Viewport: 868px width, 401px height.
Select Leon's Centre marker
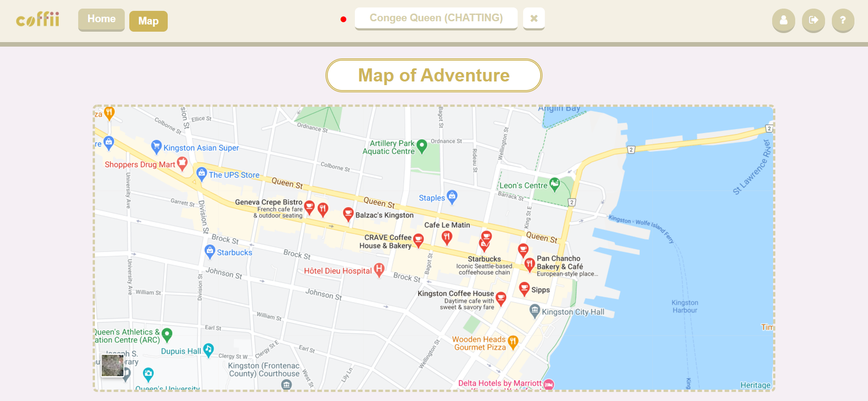tap(555, 184)
